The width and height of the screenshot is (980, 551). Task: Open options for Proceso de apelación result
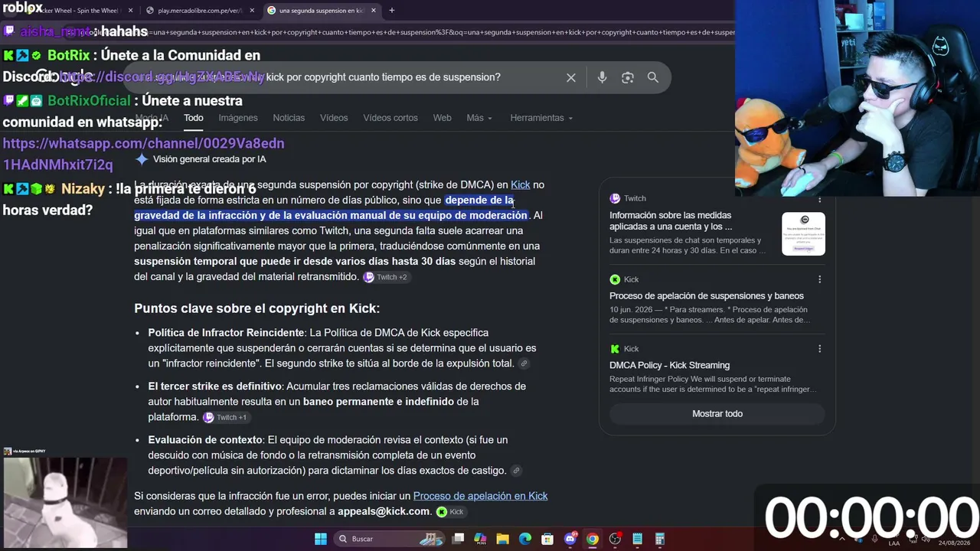coord(819,279)
